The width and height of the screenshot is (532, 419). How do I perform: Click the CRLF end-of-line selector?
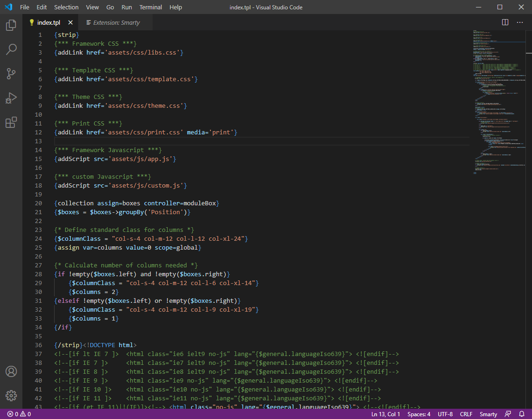pos(466,414)
